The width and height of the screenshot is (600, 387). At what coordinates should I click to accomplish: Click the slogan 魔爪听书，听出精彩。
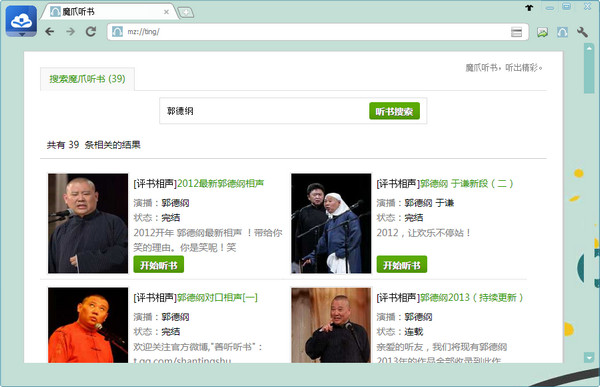[504, 68]
